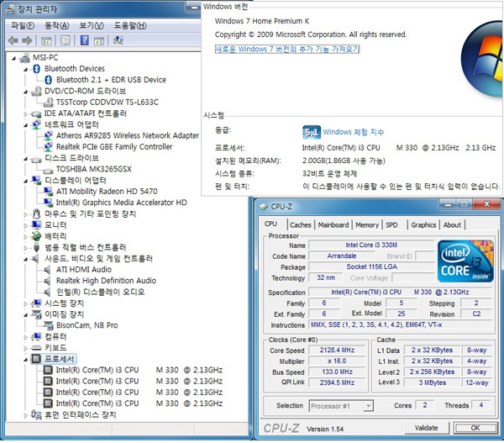
Task: Switch to the Mainboard tab in CPU-Z
Action: 333,225
